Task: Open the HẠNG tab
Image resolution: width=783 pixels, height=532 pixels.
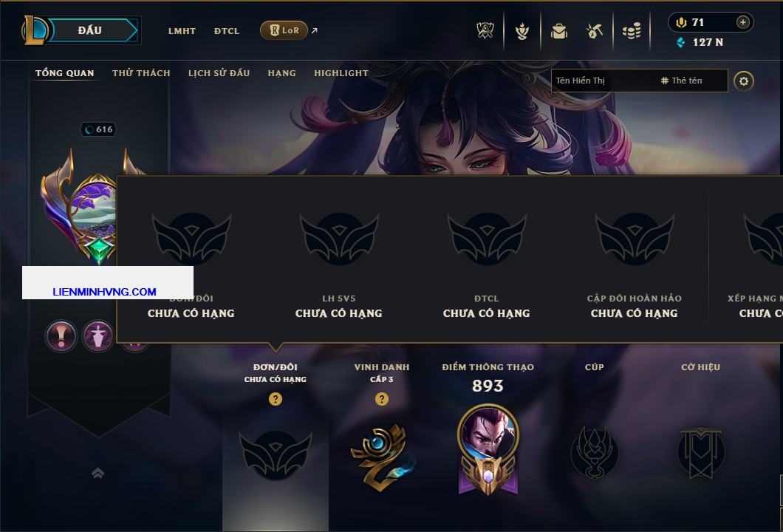Action: [x=281, y=73]
